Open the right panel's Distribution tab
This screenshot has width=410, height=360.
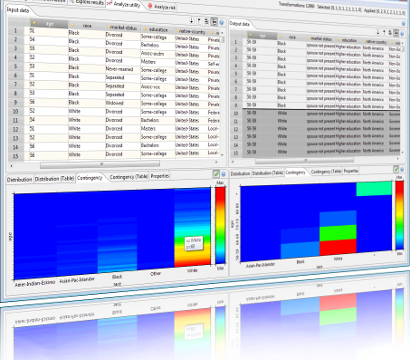click(x=240, y=174)
